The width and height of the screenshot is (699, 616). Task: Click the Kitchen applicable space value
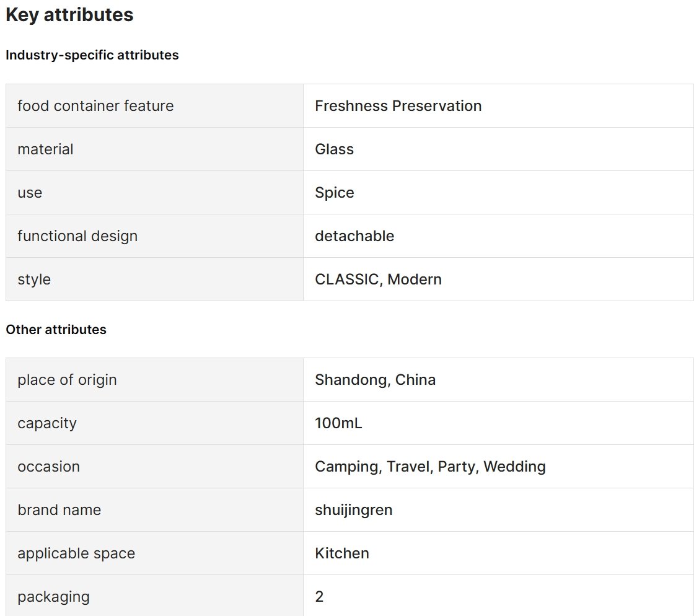tap(342, 553)
